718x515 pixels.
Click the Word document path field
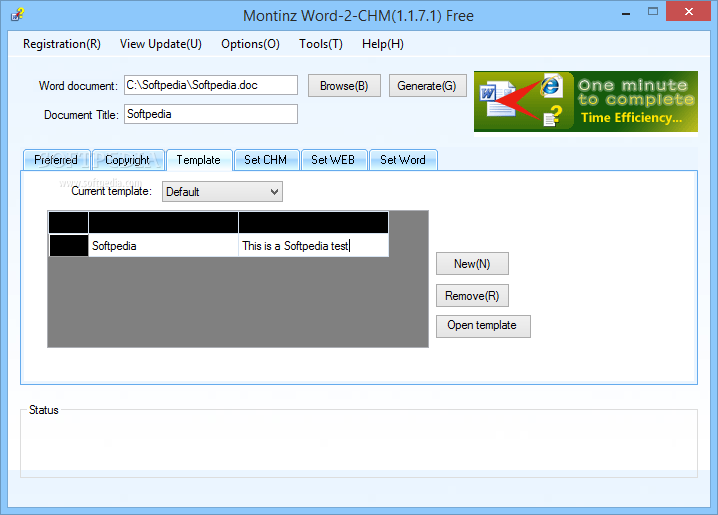click(211, 85)
